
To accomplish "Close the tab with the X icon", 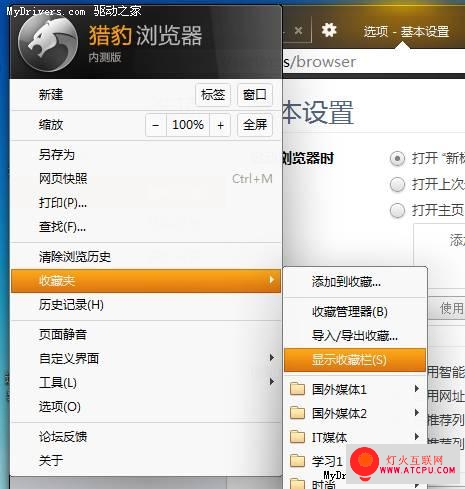I will click(298, 31).
